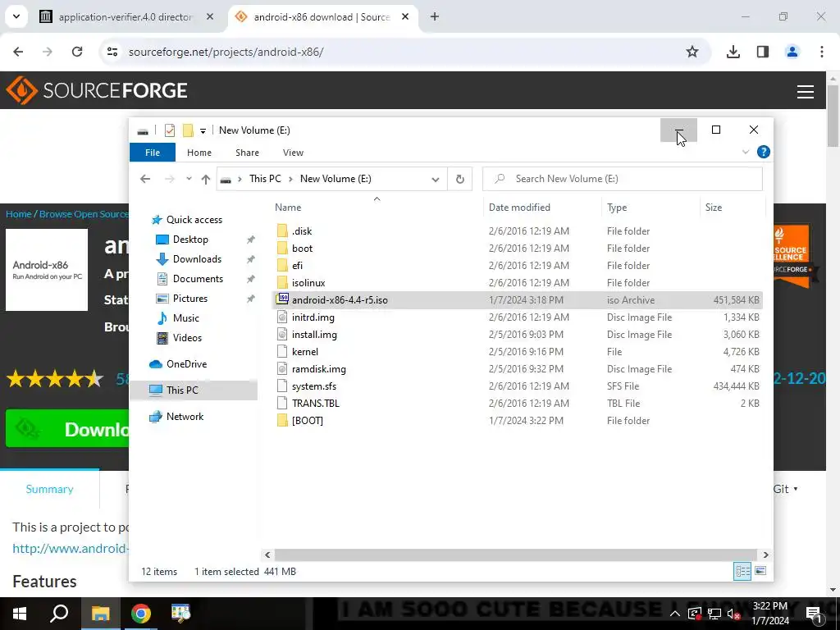Refresh the New Volume (E:) folder

pos(459,179)
